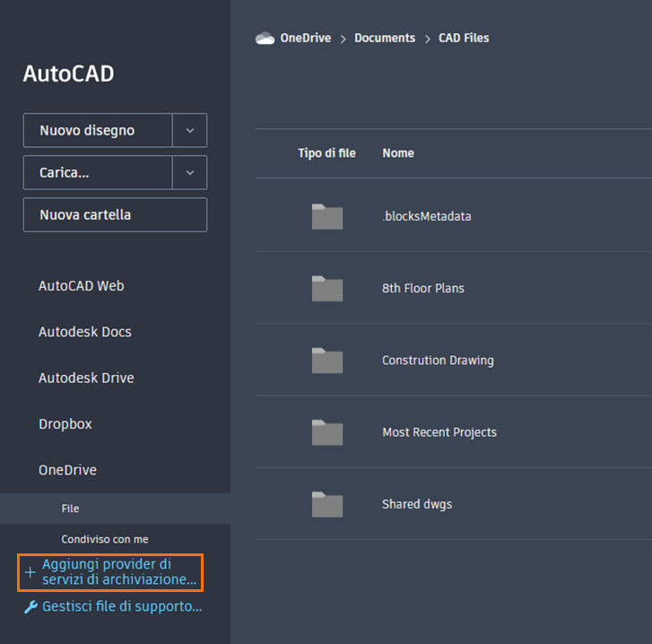This screenshot has height=644, width=652.
Task: Click the 8th Floor Plans folder name
Action: 423,288
